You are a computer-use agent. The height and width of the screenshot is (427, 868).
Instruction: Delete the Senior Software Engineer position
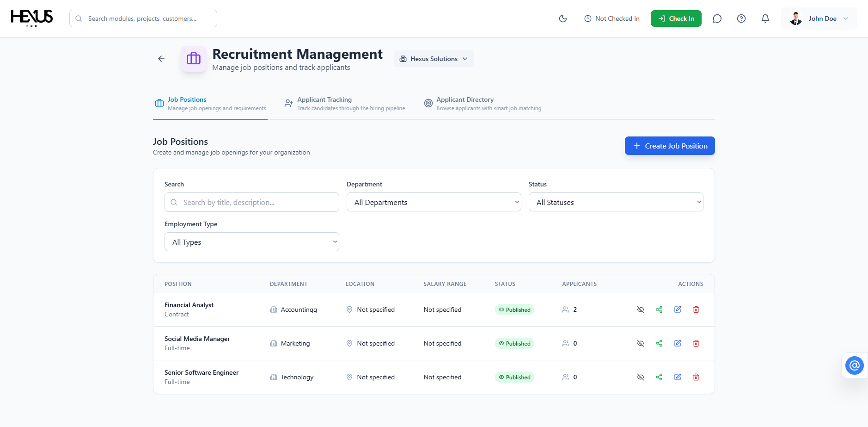tap(696, 377)
